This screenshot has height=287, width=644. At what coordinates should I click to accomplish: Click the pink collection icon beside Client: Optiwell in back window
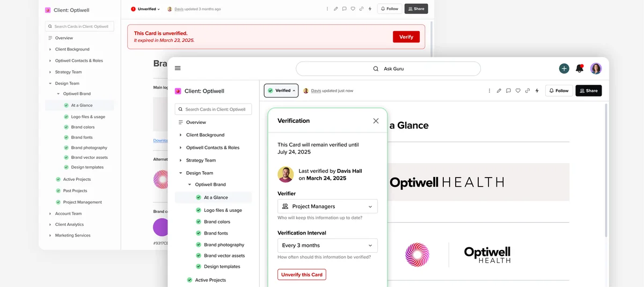(48, 10)
